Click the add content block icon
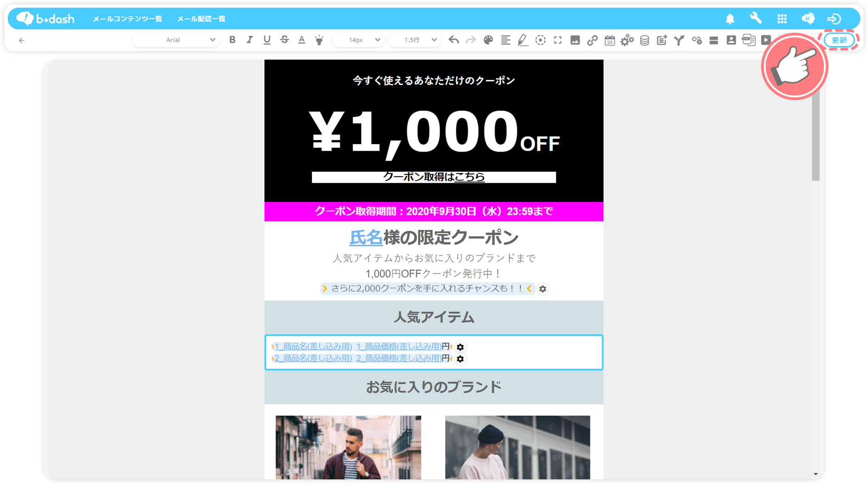Viewport: 868px width, 488px height. point(662,40)
